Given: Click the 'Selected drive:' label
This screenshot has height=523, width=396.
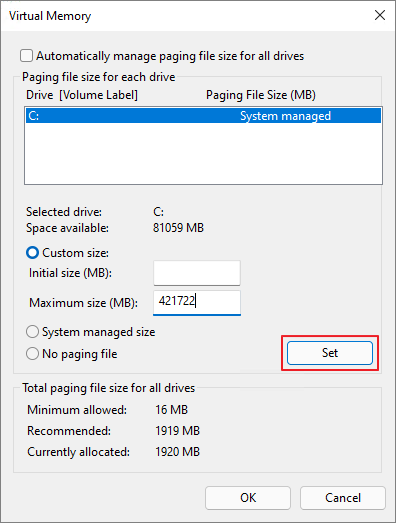Looking at the screenshot, I should (64, 212).
